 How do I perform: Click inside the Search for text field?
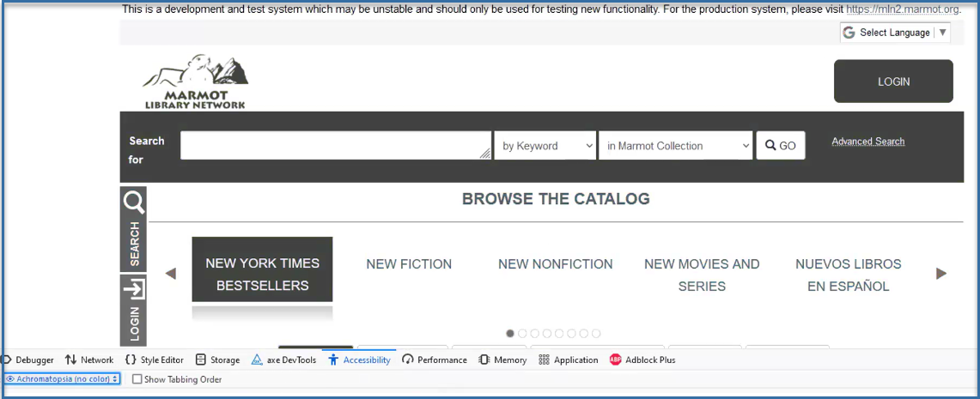[336, 146]
